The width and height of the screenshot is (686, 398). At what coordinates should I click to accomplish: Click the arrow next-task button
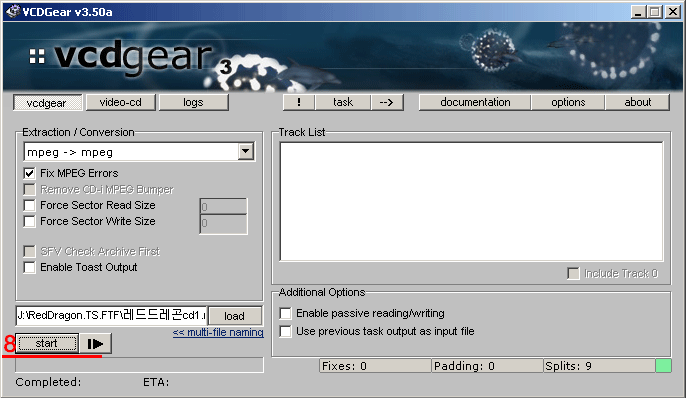386,102
